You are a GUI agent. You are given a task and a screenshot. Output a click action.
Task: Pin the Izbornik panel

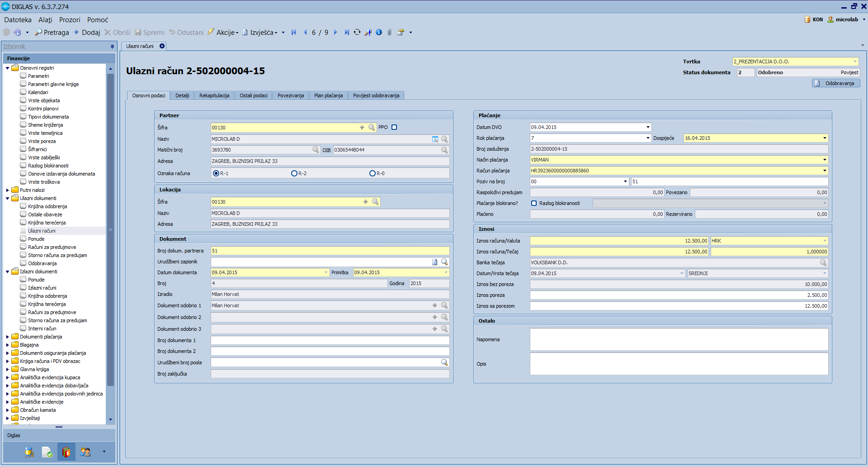point(112,47)
